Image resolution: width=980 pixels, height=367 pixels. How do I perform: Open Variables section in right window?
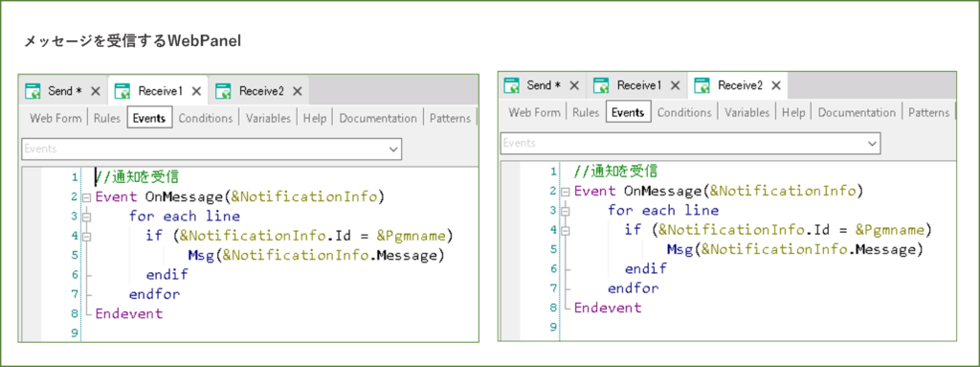746,113
